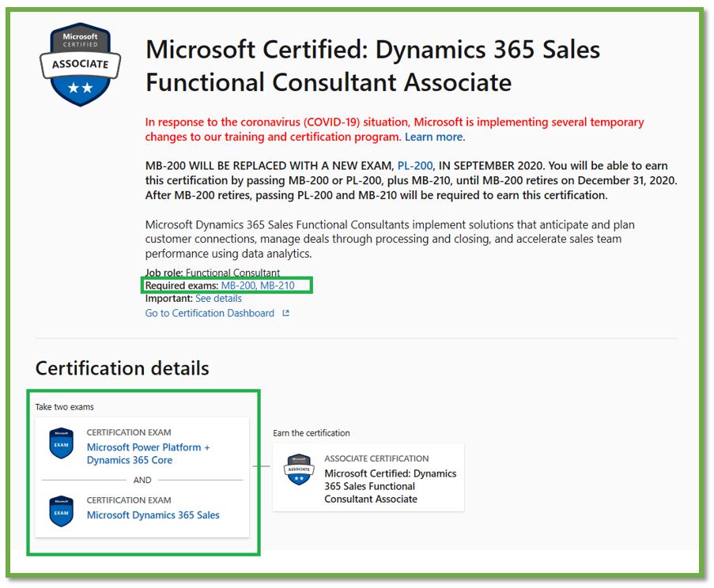Screen dimensions: 714x588
Task: Click external-link icon beside Certification Dashboard
Action: click(286, 313)
